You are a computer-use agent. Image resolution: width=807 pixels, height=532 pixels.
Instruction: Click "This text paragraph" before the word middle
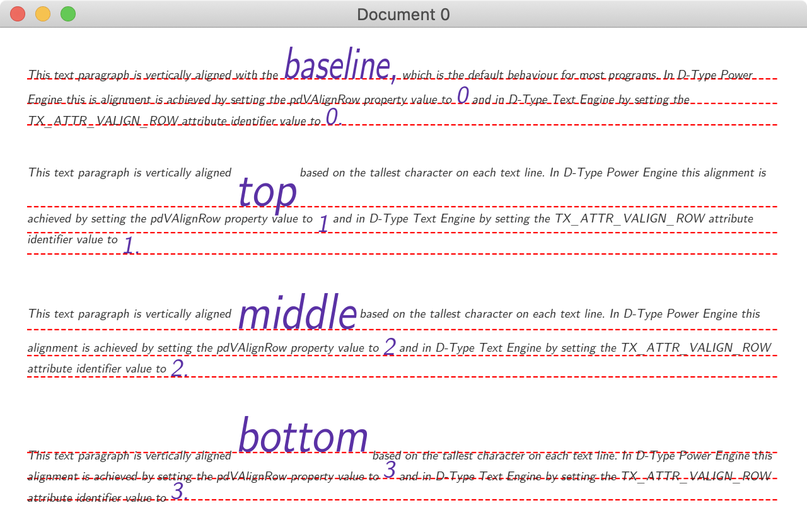coord(79,314)
